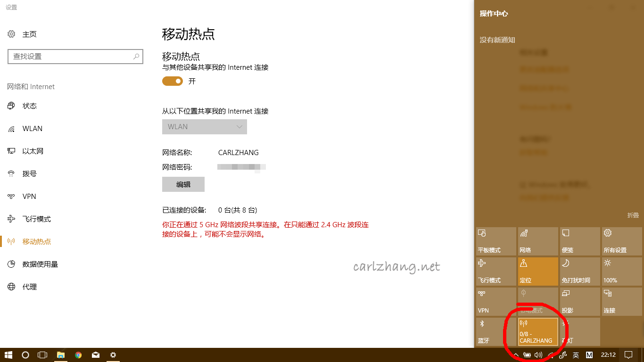This screenshot has height=362, width=644.
Task: Collapse the quick actions with 折叠
Action: pos(633,215)
